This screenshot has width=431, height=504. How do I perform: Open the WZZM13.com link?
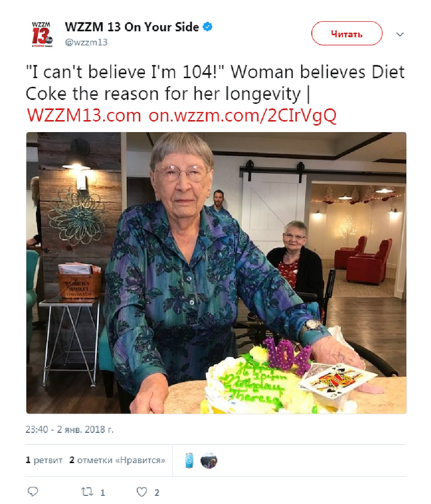click(83, 115)
